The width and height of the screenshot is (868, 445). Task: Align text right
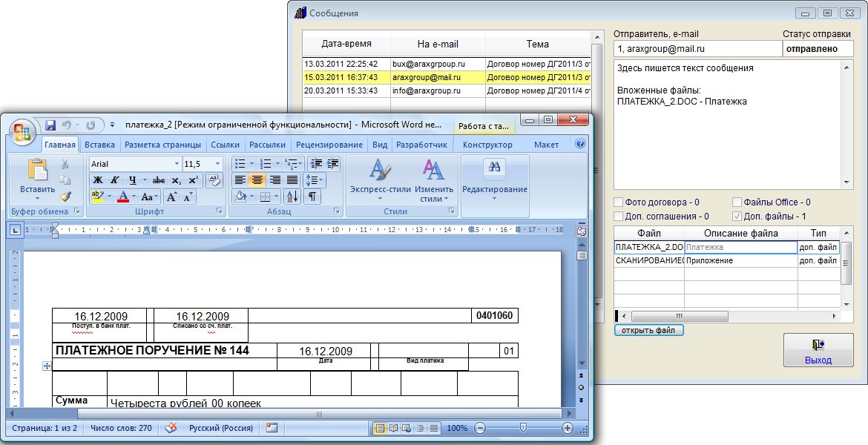point(274,180)
